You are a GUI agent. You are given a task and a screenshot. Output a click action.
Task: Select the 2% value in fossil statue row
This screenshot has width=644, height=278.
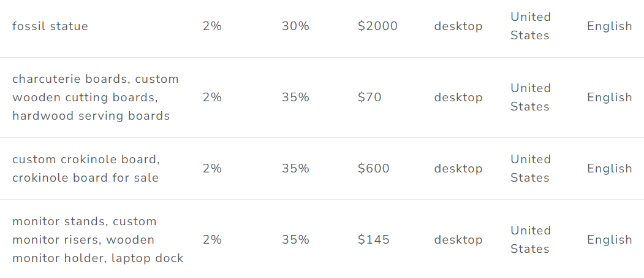(212, 26)
